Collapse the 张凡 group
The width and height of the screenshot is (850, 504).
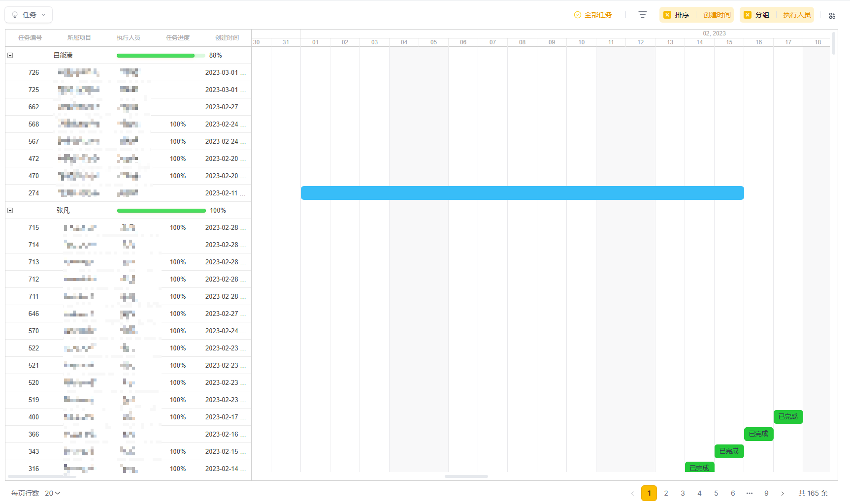click(x=10, y=210)
